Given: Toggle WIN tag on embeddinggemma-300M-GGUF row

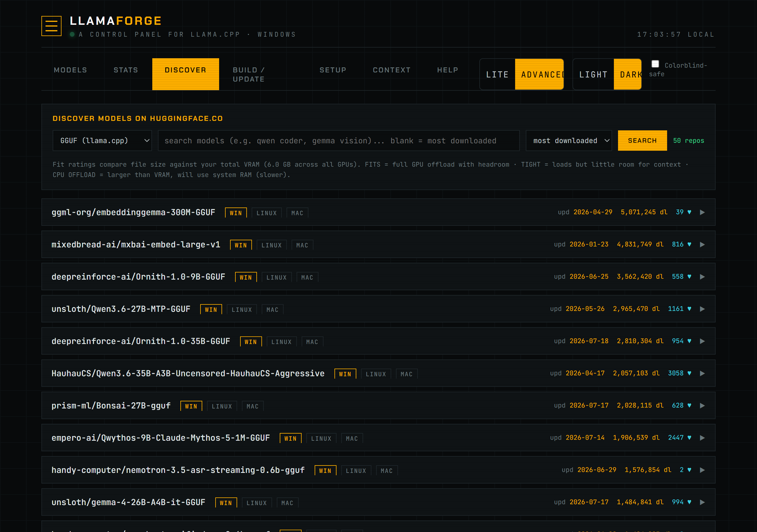Looking at the screenshot, I should tap(236, 213).
